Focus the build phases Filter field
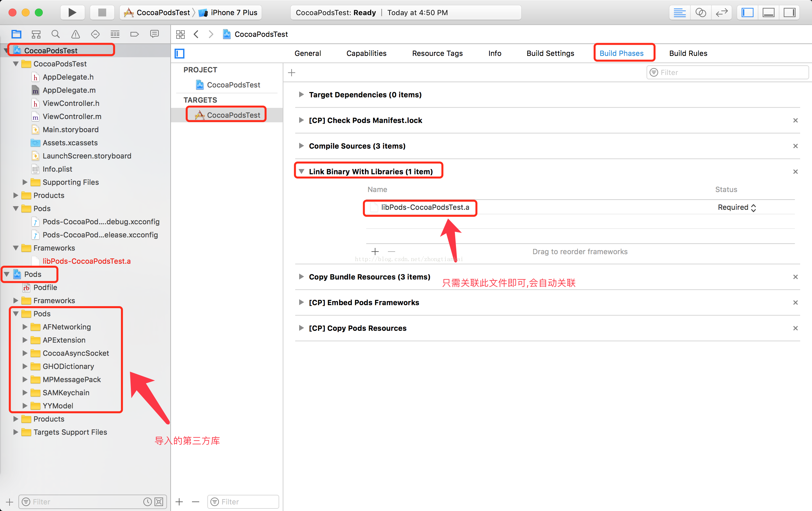Viewport: 812px width, 511px height. (x=728, y=73)
